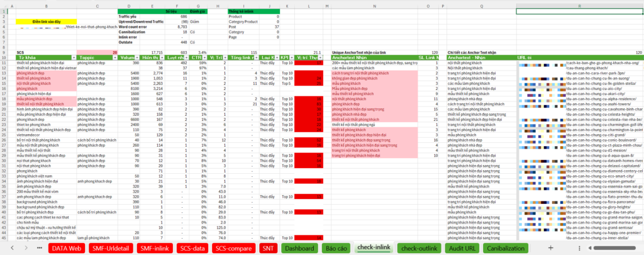Open filter dropdown for Từ khóa column
Viewport: 644px width, 255px height.
[x=74, y=58]
